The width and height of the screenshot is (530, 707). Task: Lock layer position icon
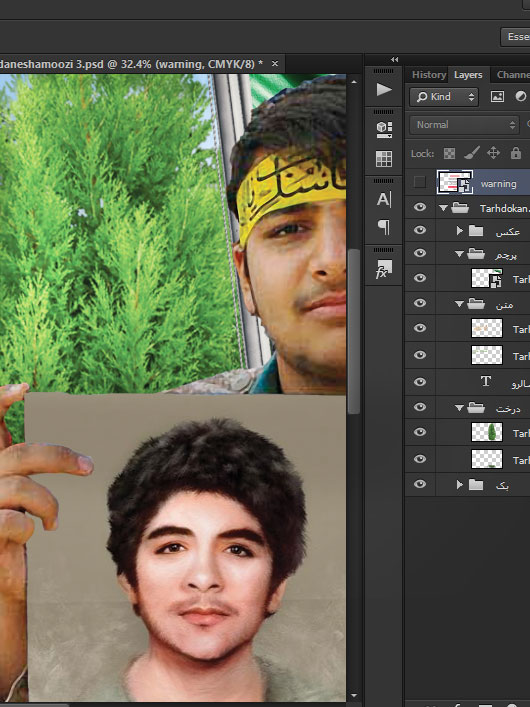click(x=493, y=153)
